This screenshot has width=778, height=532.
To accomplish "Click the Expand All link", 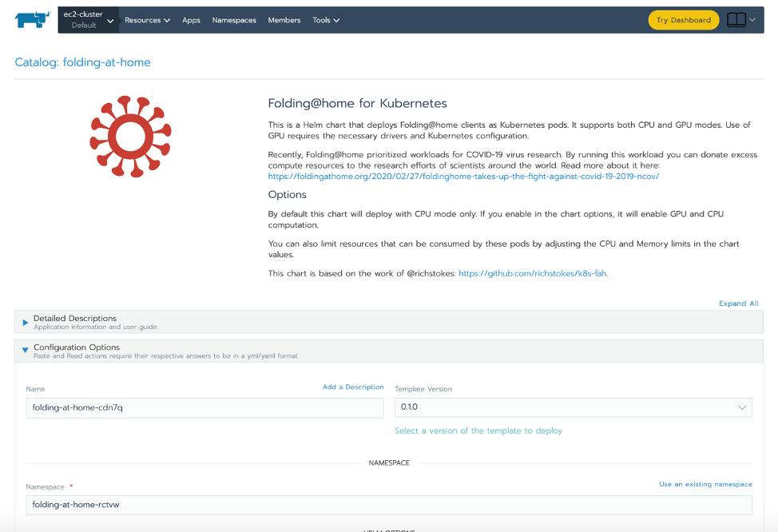I will pos(738,304).
